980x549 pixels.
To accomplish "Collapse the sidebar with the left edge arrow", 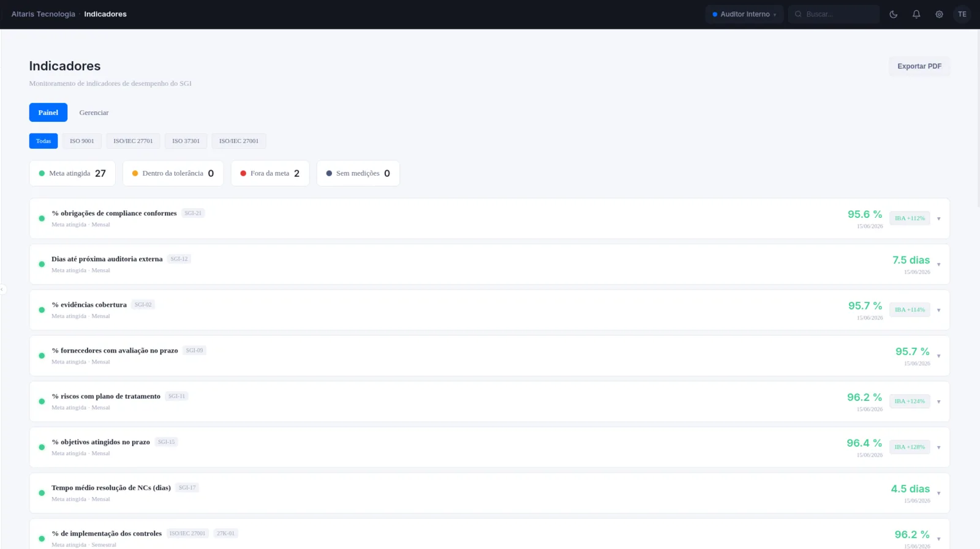I will [2, 289].
